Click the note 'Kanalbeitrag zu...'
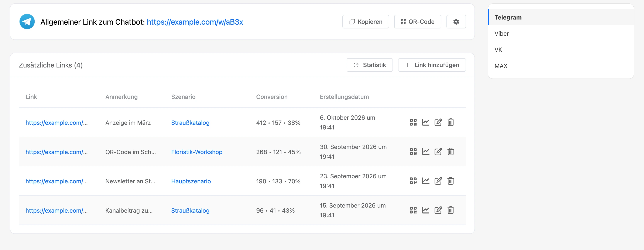Screen dimensions: 644x250 pos(129,210)
